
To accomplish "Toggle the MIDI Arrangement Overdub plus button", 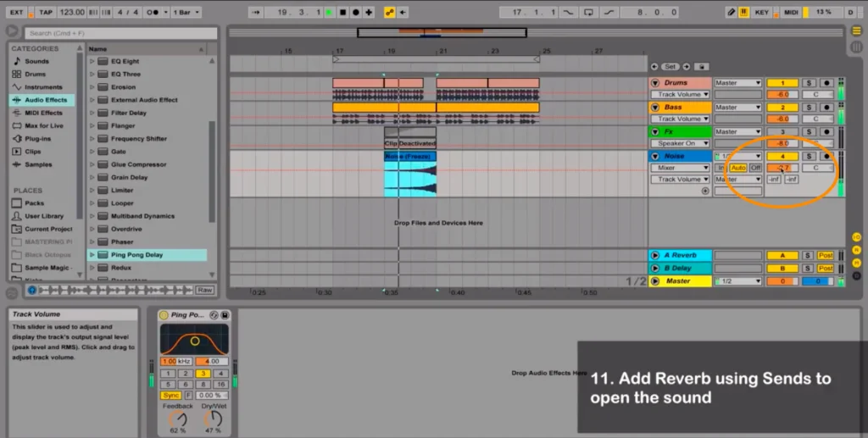I will (369, 12).
